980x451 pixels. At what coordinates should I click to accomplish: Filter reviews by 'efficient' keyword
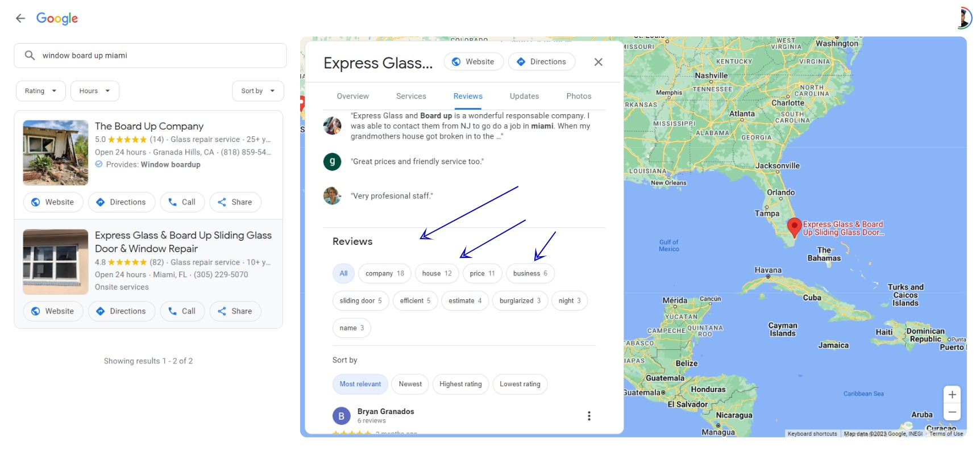[x=415, y=301]
